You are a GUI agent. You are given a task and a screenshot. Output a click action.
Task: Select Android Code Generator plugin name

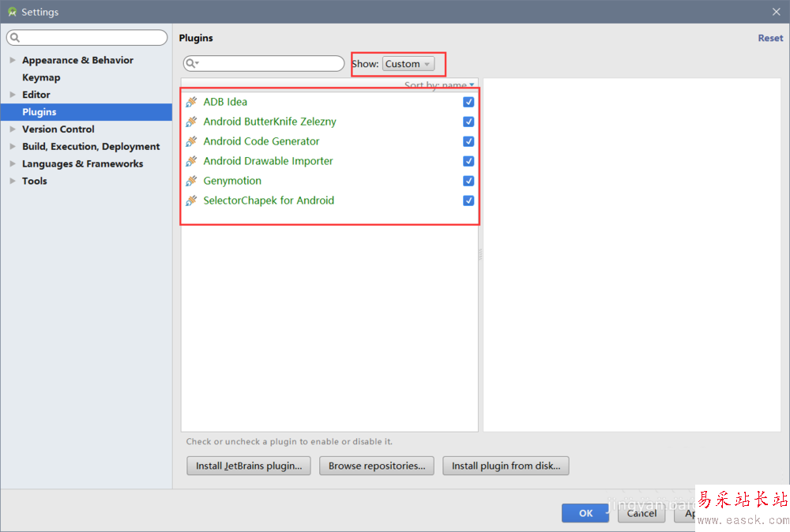pos(261,141)
